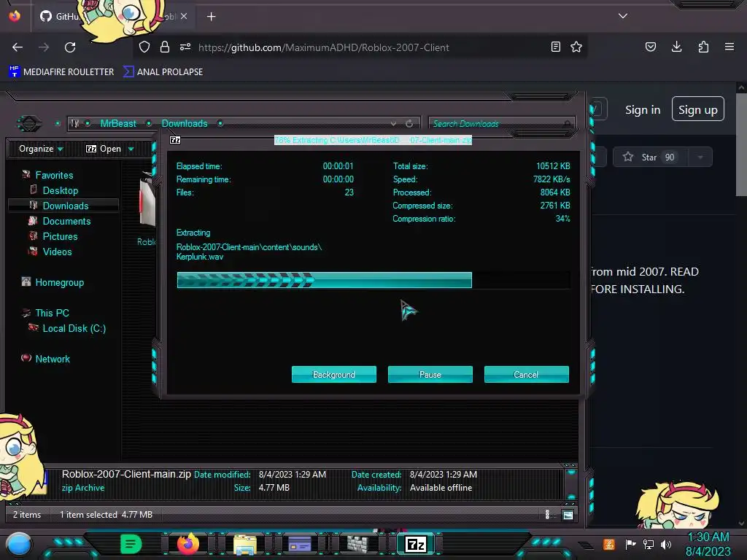Expand the Explorer address history dropdown
The height and width of the screenshot is (560, 747).
pos(393,124)
